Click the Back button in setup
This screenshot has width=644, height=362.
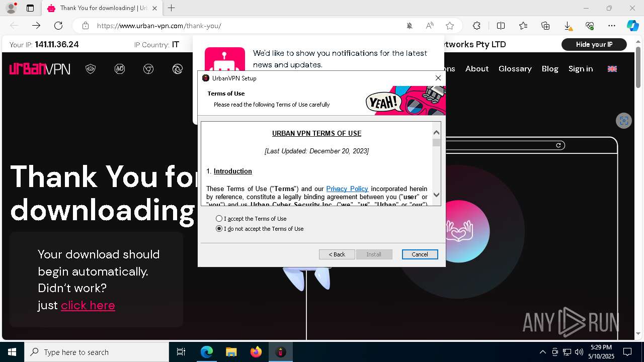point(337,254)
